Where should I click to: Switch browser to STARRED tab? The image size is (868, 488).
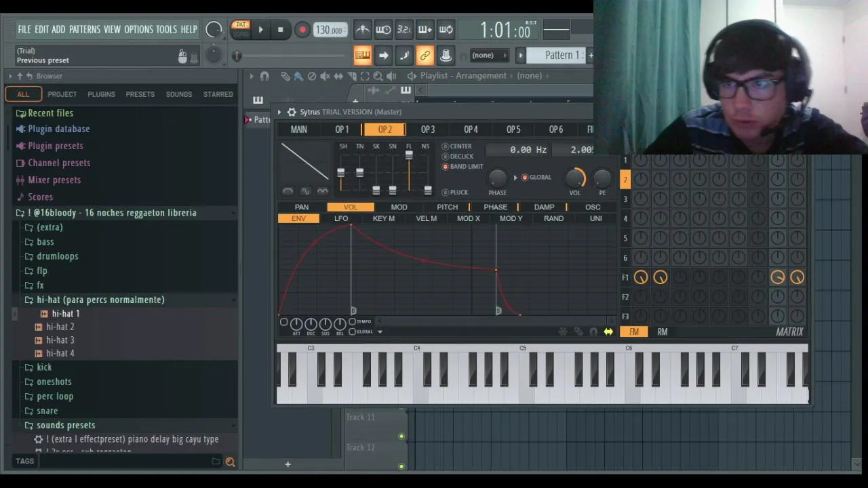(218, 94)
